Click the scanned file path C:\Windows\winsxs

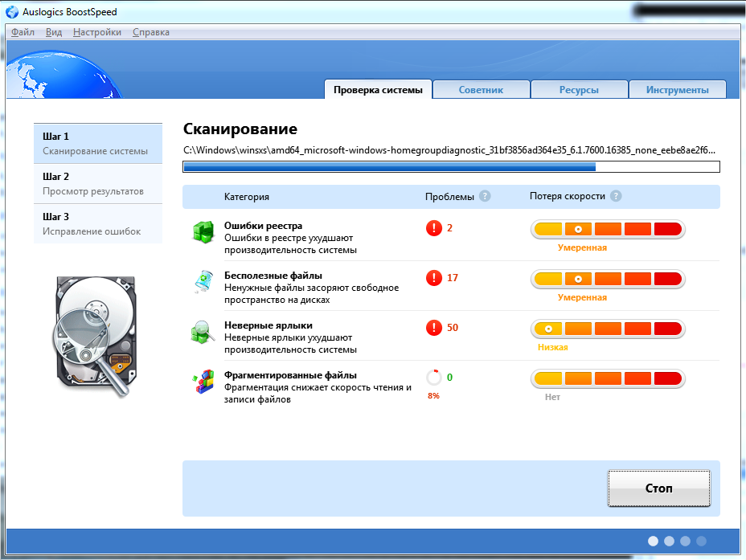(449, 150)
